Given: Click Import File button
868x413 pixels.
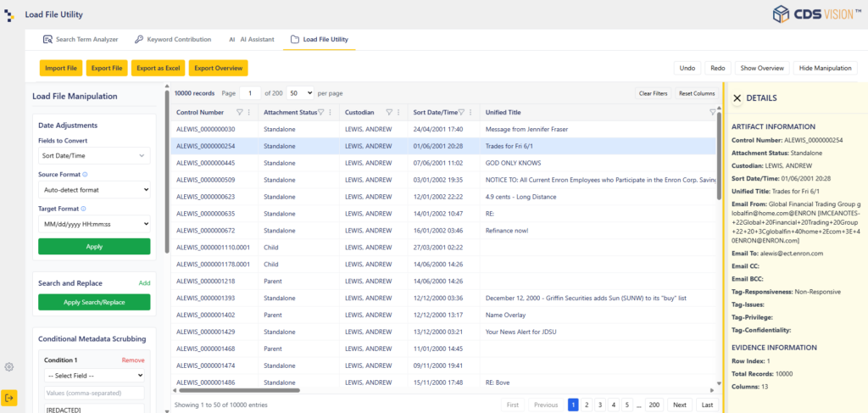Looking at the screenshot, I should click(x=61, y=68).
